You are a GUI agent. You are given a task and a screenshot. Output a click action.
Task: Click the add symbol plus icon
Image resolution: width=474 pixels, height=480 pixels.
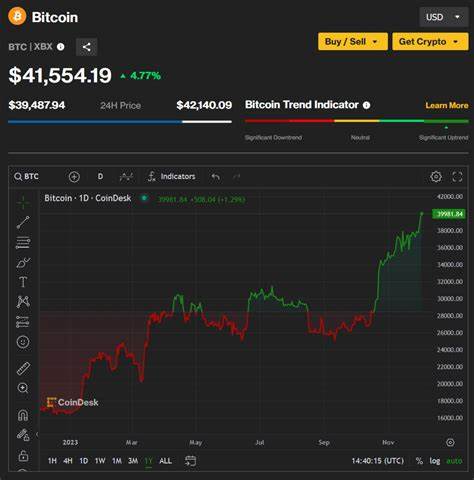click(x=74, y=177)
